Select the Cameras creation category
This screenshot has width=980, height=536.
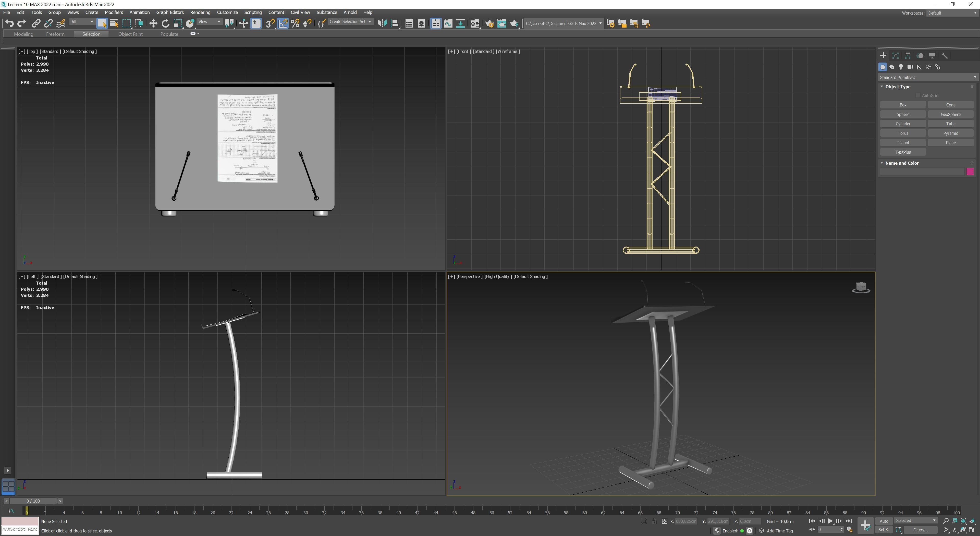910,67
